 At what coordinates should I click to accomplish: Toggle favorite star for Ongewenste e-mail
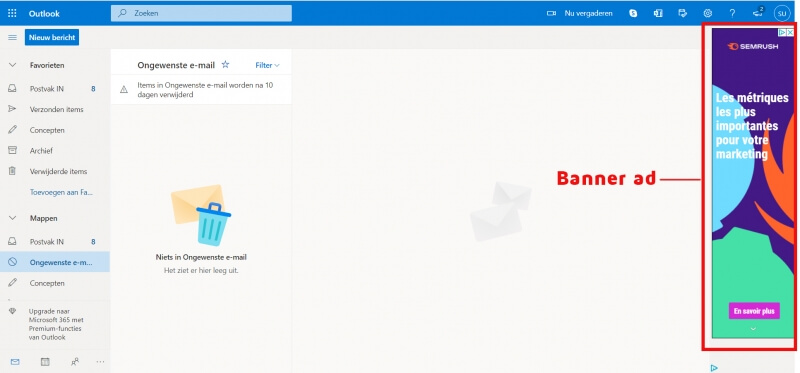coord(225,65)
